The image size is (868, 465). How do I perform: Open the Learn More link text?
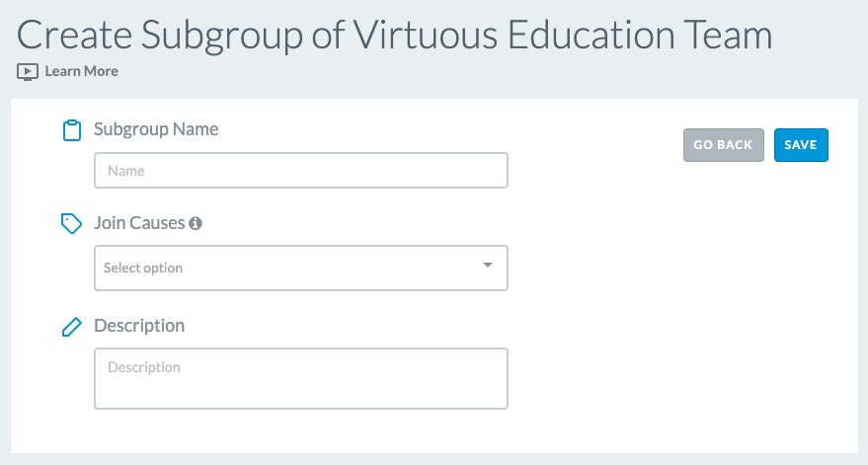coord(81,71)
